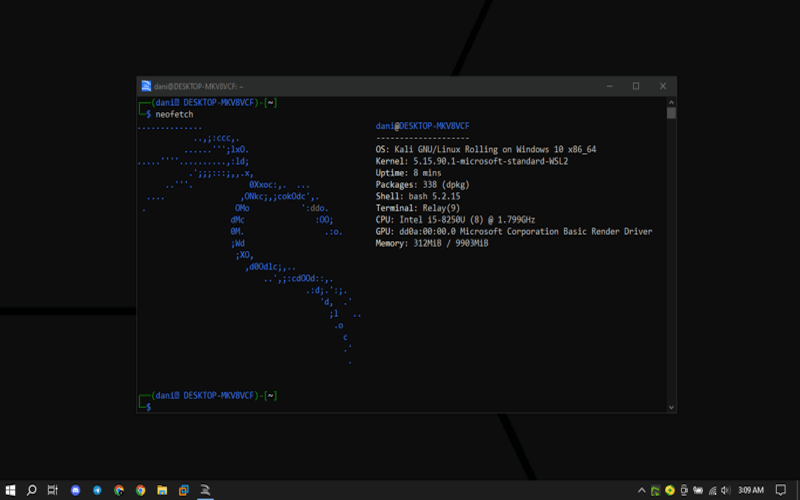Launch Telegram from the taskbar
This screenshot has height=500, width=800.
[x=97, y=490]
